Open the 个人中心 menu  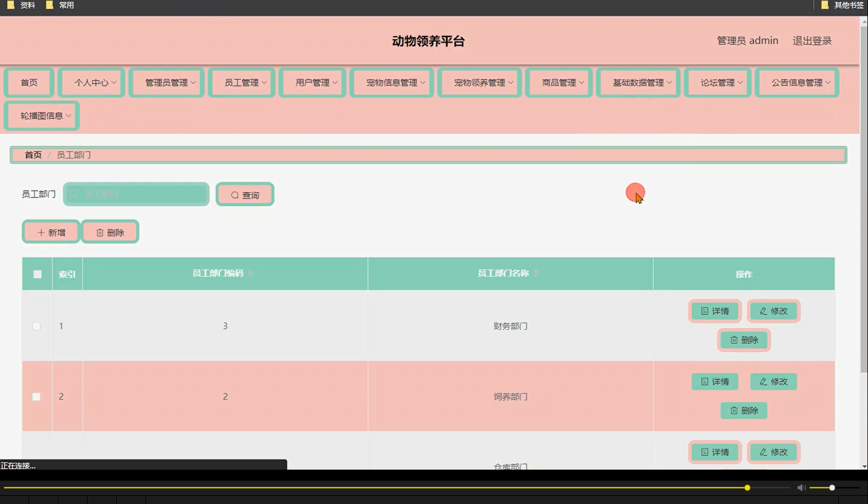[91, 82]
